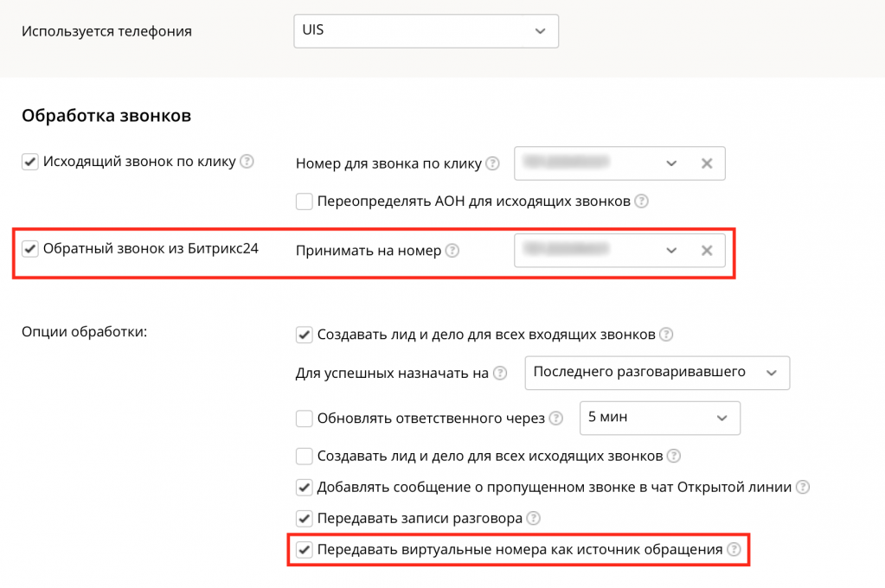Open help for "Для успешных назначать на"
885x588 pixels.
500,373
